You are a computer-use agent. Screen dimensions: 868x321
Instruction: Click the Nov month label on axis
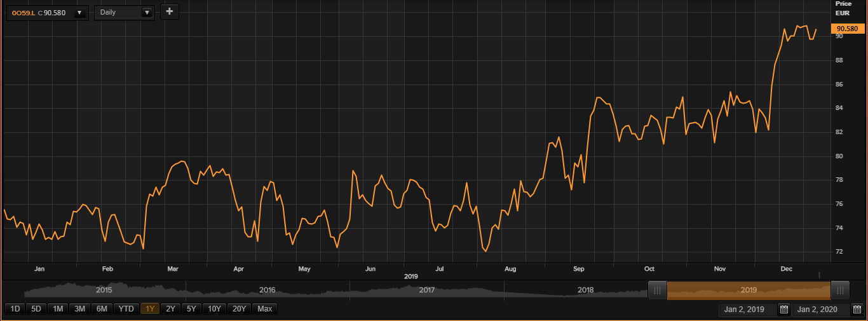tap(719, 270)
